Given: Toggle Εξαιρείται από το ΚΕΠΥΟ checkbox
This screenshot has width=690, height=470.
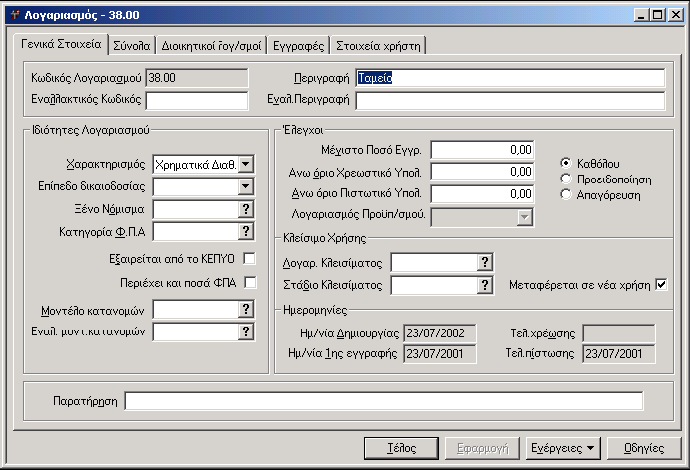Looking at the screenshot, I should pyautogui.click(x=250, y=259).
